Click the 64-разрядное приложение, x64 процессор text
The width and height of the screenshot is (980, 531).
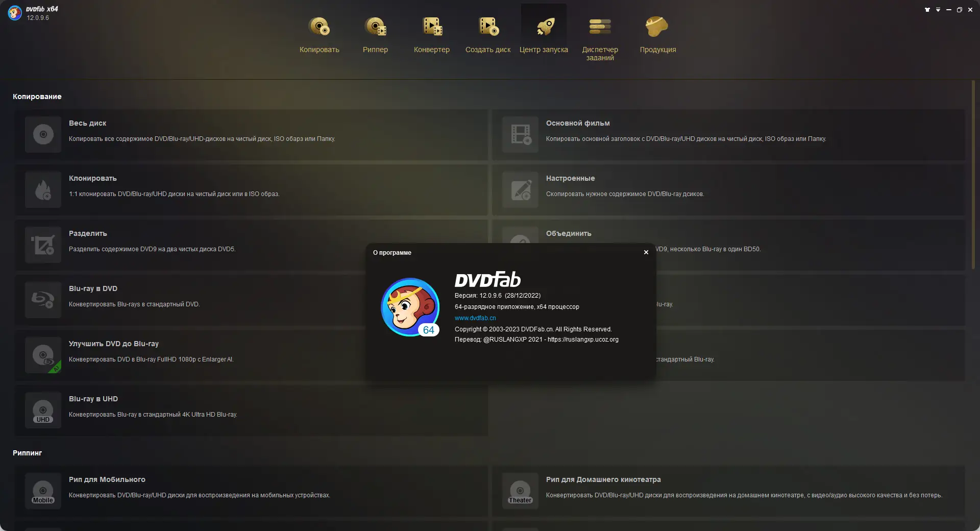pos(517,307)
